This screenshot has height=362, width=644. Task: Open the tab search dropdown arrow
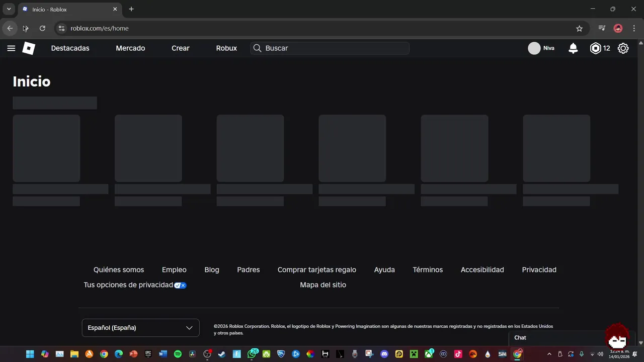9,9
